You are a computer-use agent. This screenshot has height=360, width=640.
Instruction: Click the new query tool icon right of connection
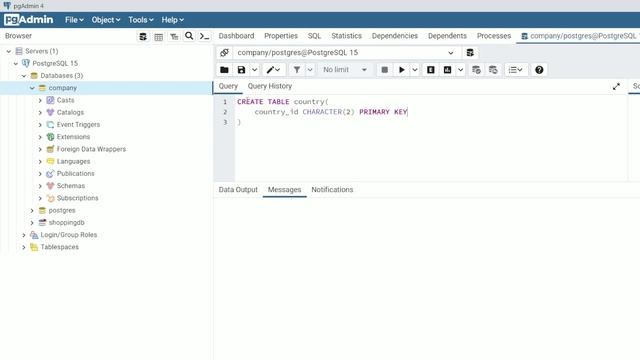(x=470, y=53)
